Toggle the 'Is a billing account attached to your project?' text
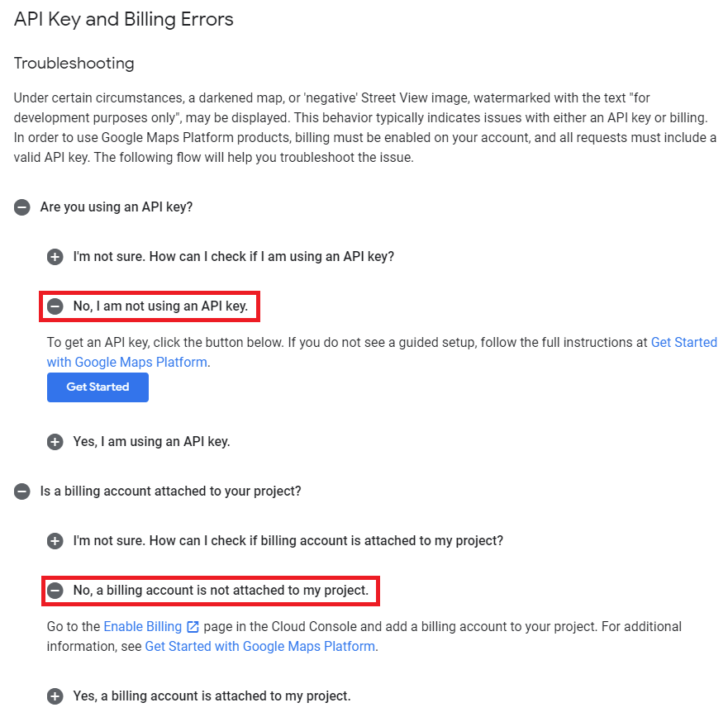This screenshot has width=728, height=717. click(171, 491)
